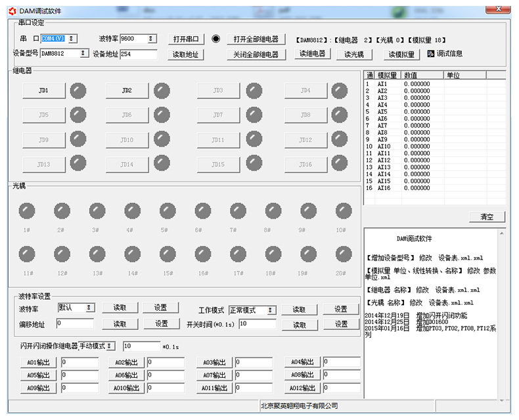The height and width of the screenshot is (420, 519).
Task: Open the 串口 COM port dropdown
Action: coord(71,39)
